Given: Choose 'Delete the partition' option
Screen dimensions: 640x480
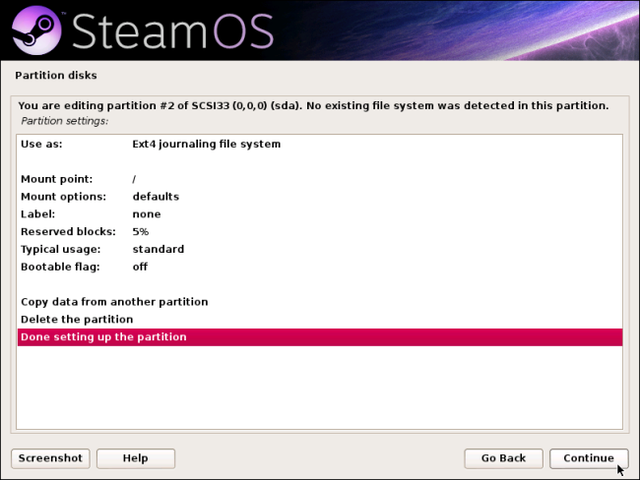Looking at the screenshot, I should (x=320, y=320).
